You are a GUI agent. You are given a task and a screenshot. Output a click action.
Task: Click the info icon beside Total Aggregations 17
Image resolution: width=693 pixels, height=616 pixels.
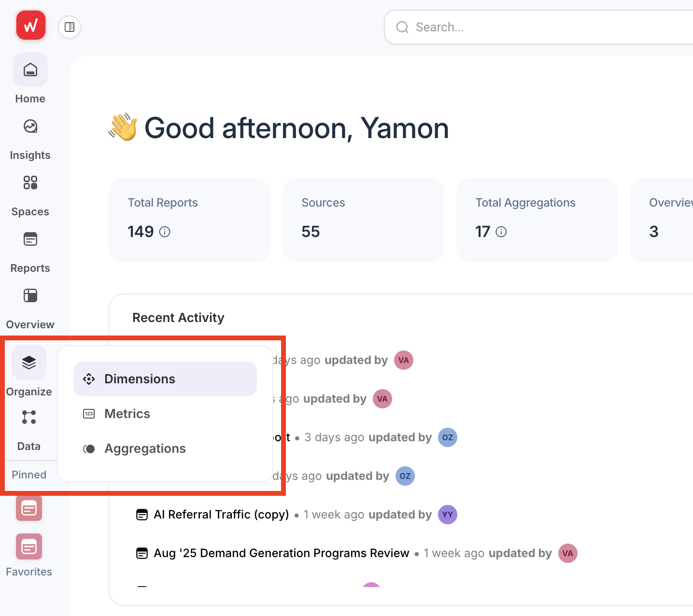pyautogui.click(x=502, y=232)
